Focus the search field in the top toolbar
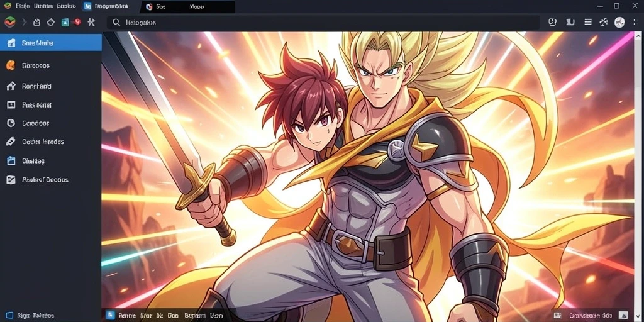Viewport: 644px width, 322px height. pyautogui.click(x=323, y=23)
